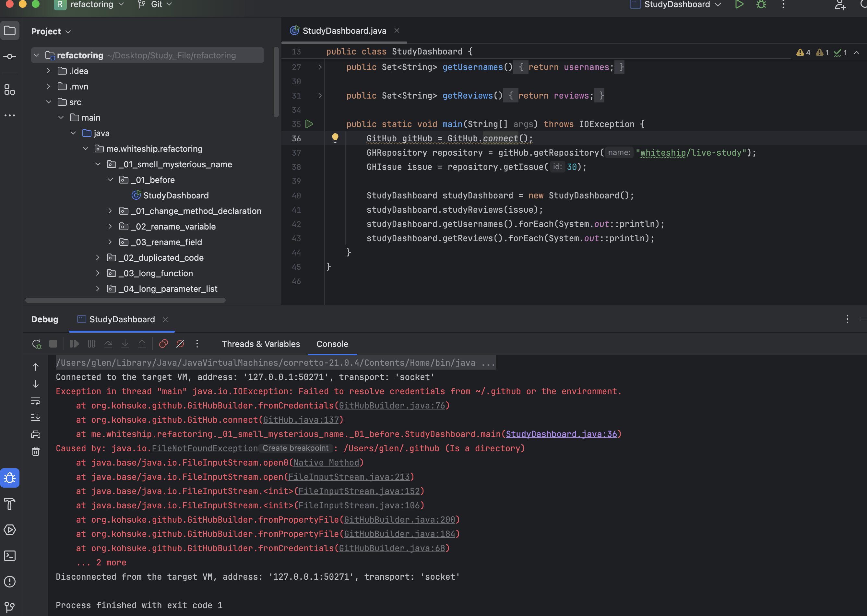
Task: Open the Project tool window folder icon
Action: pos(10,31)
